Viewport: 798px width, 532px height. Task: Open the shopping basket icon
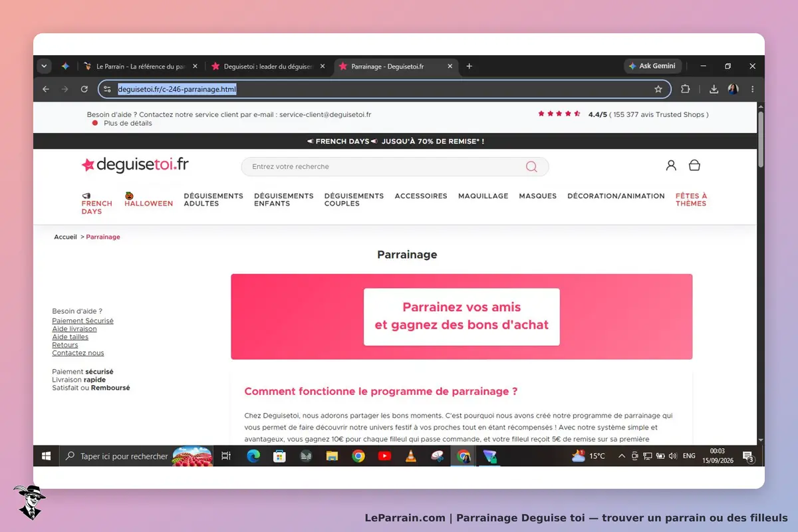(x=694, y=166)
